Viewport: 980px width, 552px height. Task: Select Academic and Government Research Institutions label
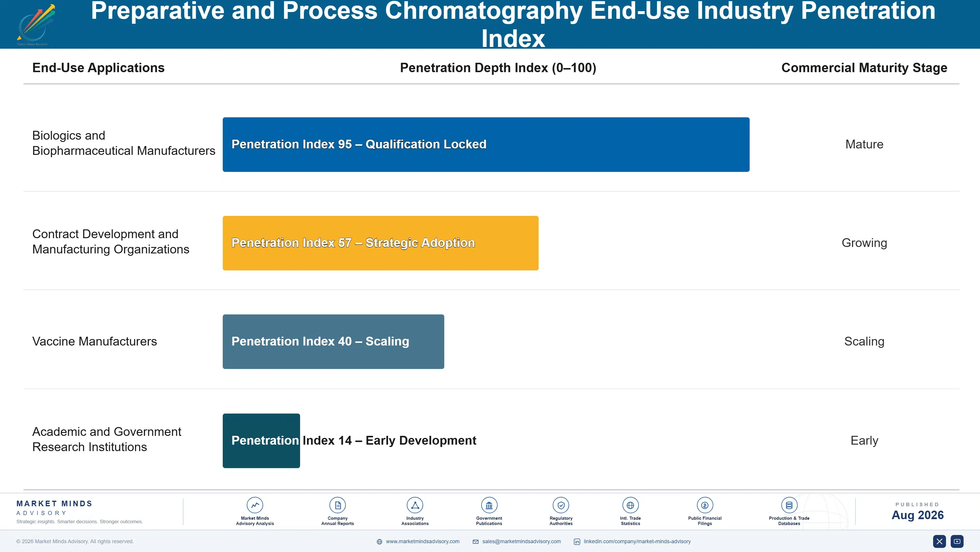[x=106, y=439]
